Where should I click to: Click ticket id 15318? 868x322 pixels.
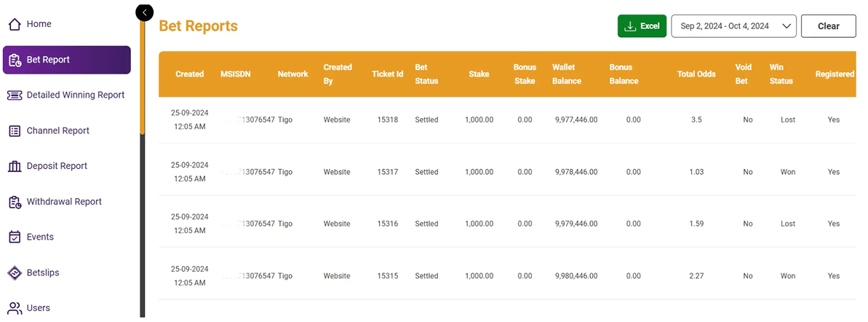[x=388, y=119]
